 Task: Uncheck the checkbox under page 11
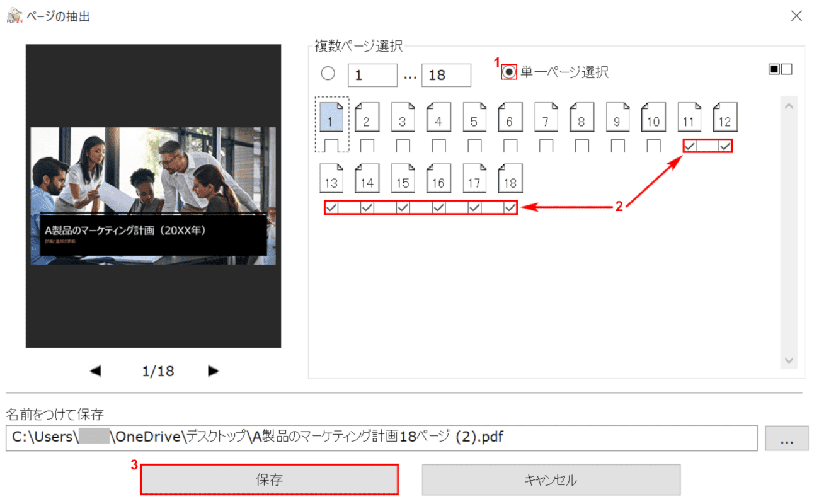[690, 146]
